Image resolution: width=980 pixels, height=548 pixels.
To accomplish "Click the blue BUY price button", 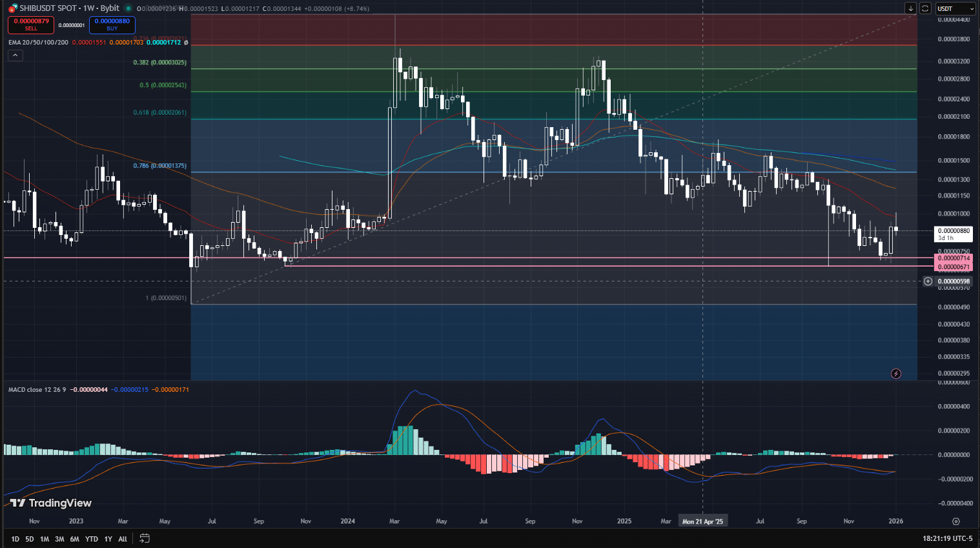I will [x=112, y=25].
